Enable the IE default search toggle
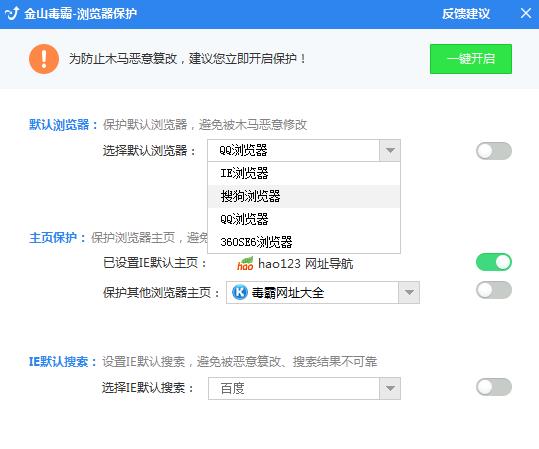 tap(494, 387)
